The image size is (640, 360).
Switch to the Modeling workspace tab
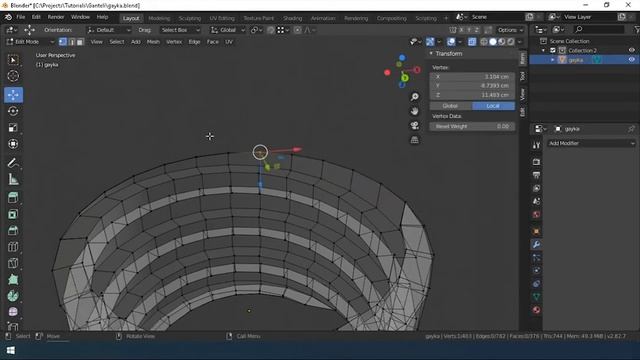pyautogui.click(x=159, y=18)
